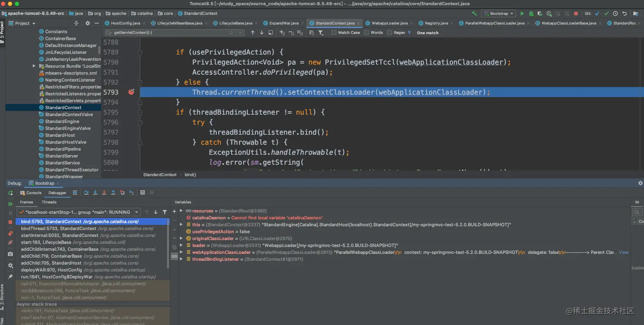This screenshot has width=644, height=325.
Task: Select the deployWAR:970 HostConfig frame
Action: pyautogui.click(x=92, y=270)
